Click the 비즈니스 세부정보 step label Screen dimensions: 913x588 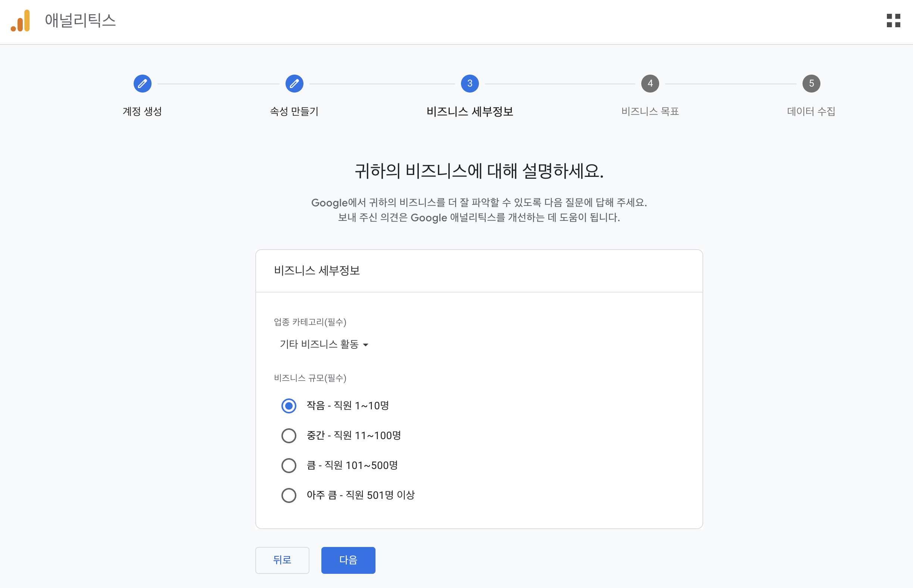pos(470,112)
